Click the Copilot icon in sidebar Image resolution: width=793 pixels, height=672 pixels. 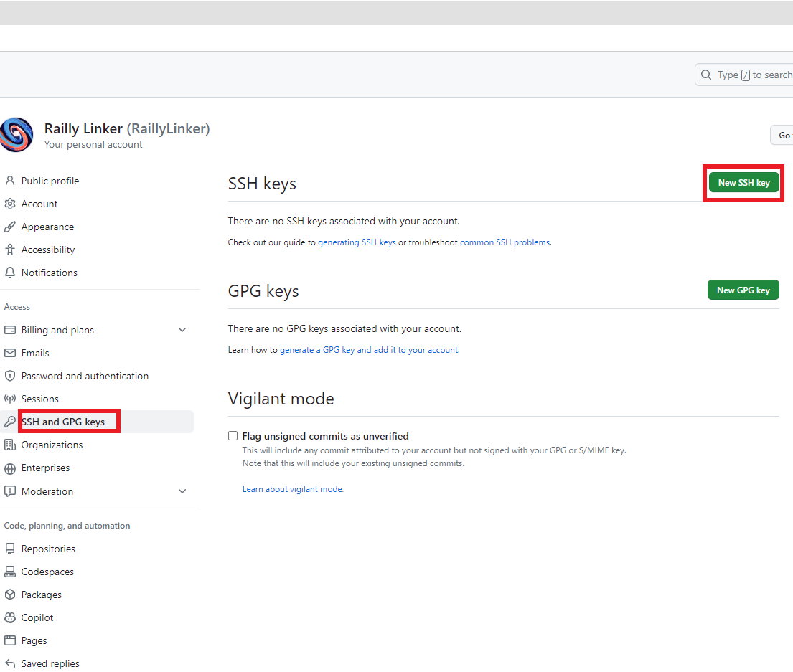10,617
